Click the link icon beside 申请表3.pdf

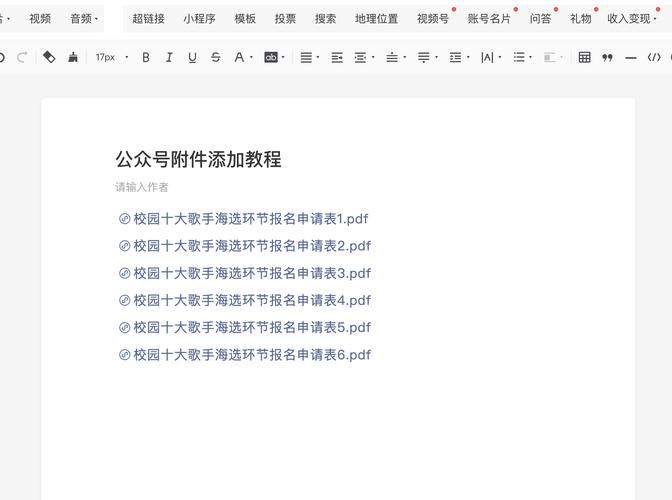pyautogui.click(x=124, y=273)
